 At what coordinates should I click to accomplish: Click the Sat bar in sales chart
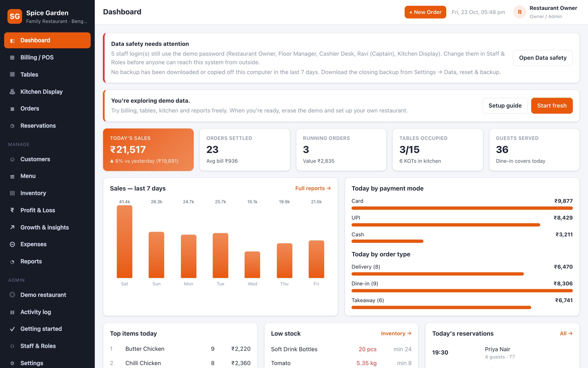124,242
